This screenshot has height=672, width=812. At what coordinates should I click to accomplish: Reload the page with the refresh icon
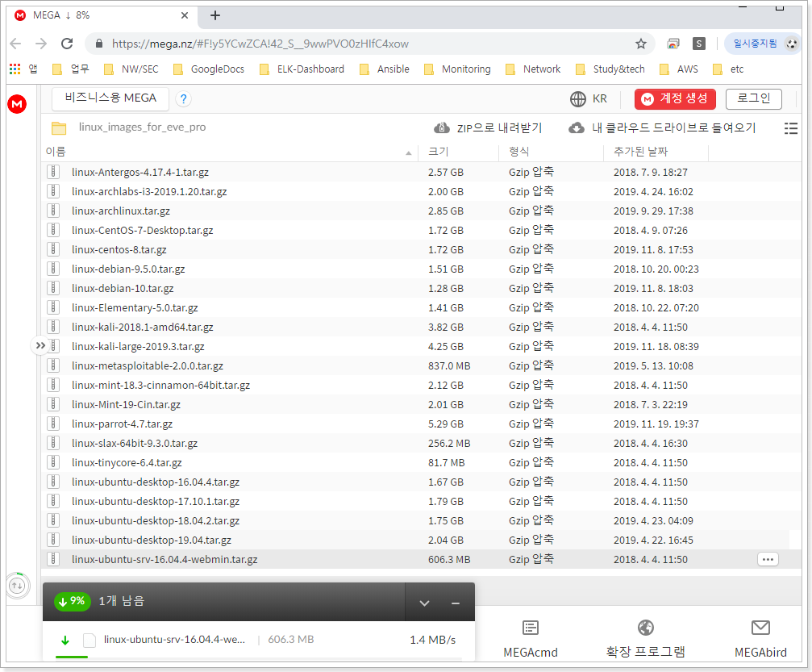point(67,44)
